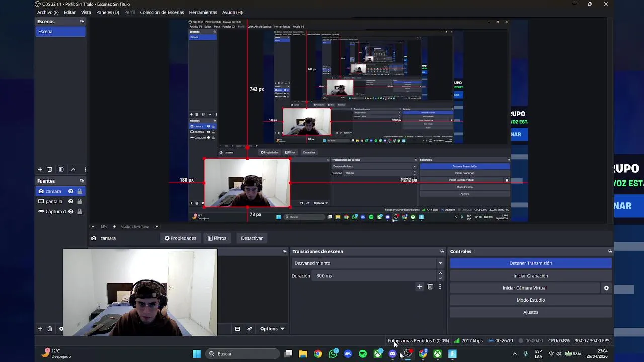Click the Duración 300 ms field

click(375, 276)
